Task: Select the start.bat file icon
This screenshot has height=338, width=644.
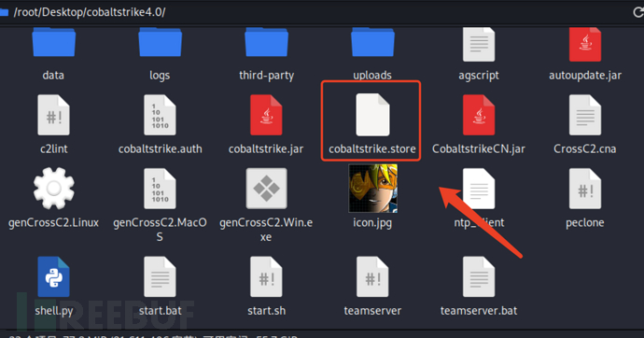Action: pos(160,276)
